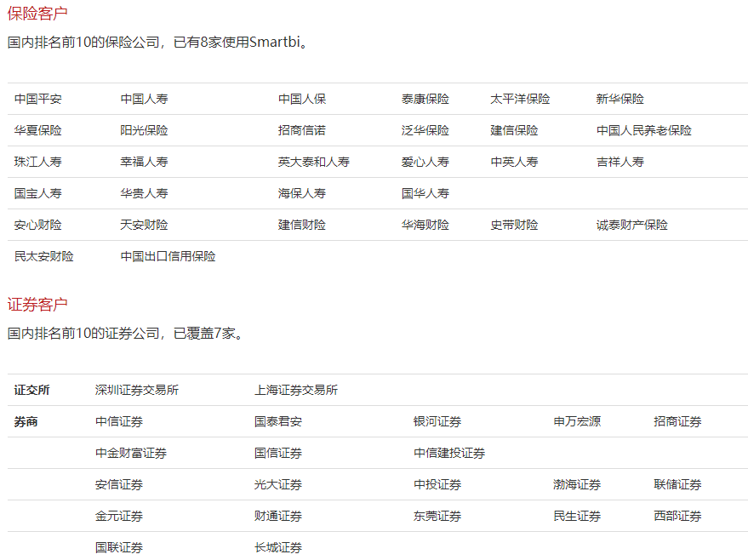Click the sentence stating 已覆盖7家

[127, 333]
